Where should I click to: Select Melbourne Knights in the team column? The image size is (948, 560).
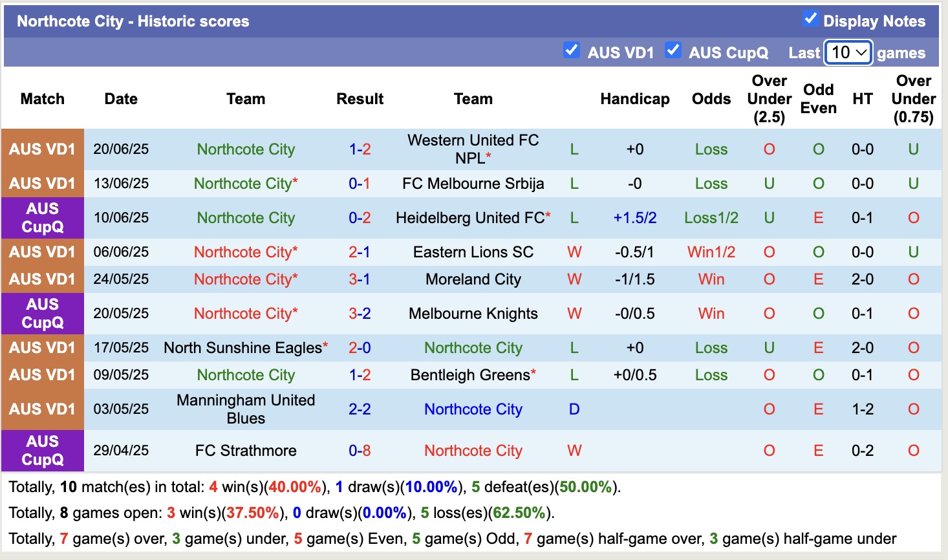(473, 314)
